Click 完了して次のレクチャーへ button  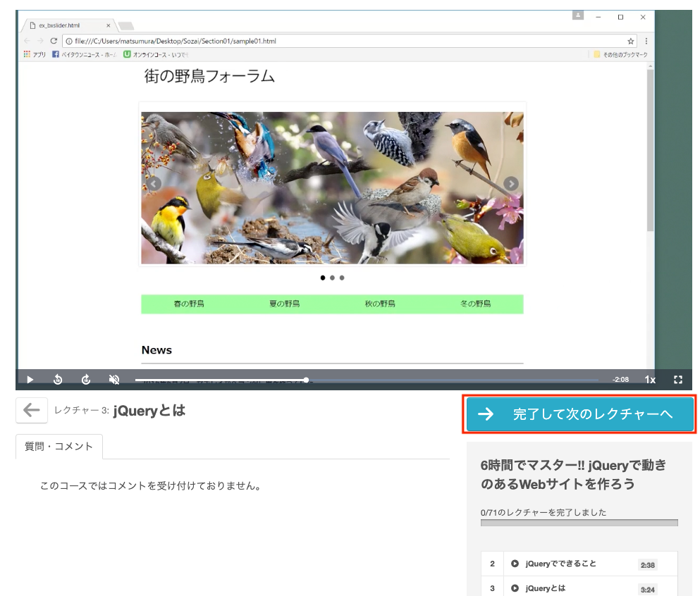click(x=580, y=414)
